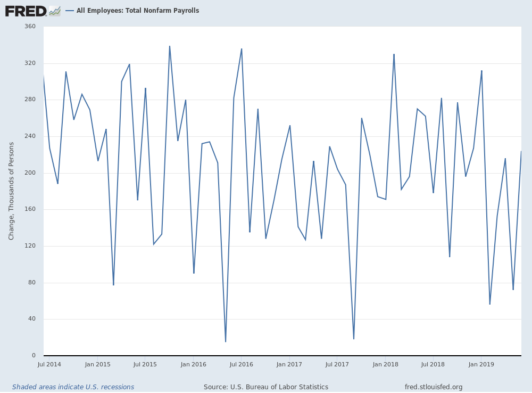Click the 360 y-axis tick label
This screenshot has width=532, height=393.
(30, 27)
